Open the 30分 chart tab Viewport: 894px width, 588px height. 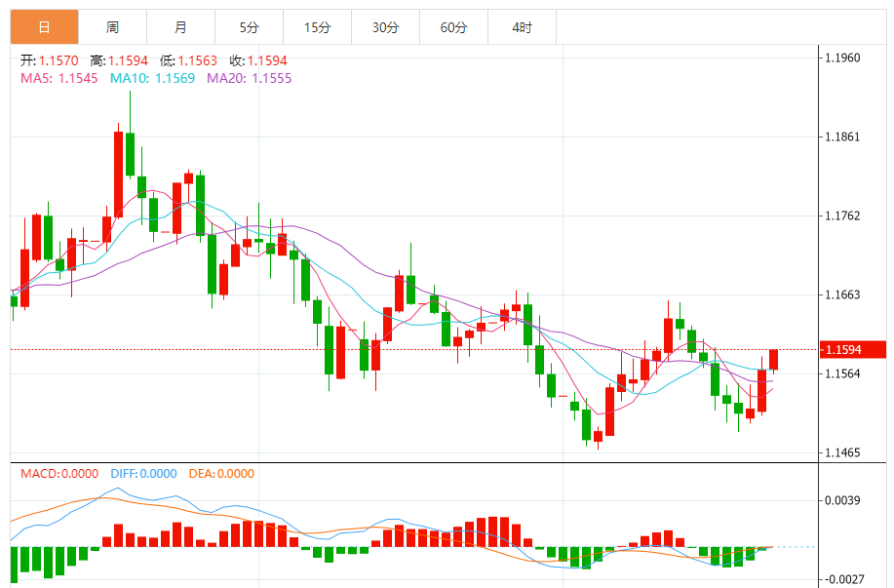coord(385,26)
